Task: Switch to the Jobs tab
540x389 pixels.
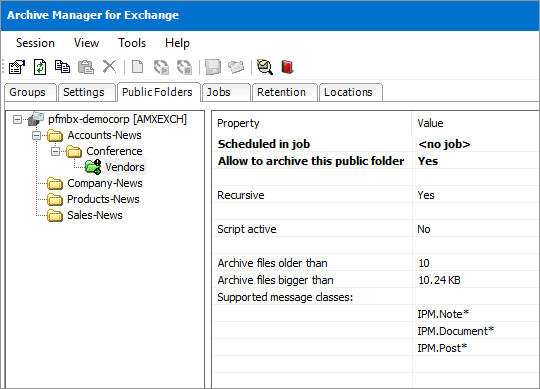Action: coord(219,92)
